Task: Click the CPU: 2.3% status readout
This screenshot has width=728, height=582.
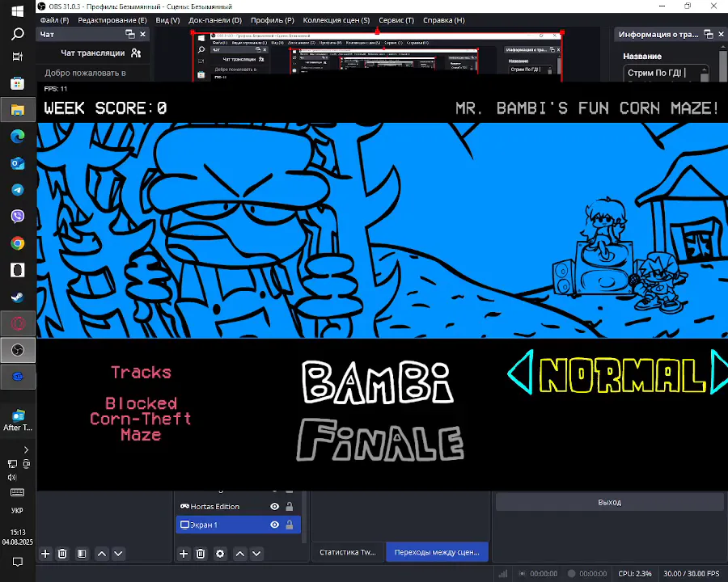Action: [x=635, y=574]
